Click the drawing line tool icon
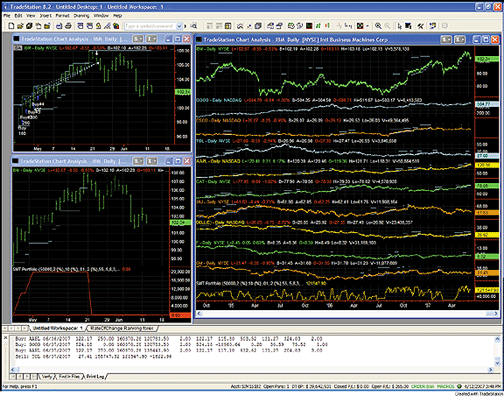Screen dimensions: 504x396 pyautogui.click(x=107, y=26)
